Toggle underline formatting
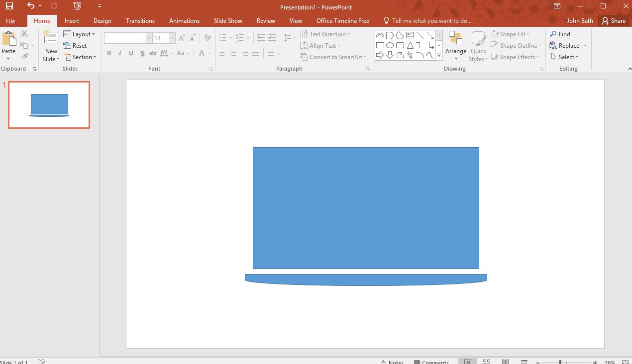 pos(130,53)
